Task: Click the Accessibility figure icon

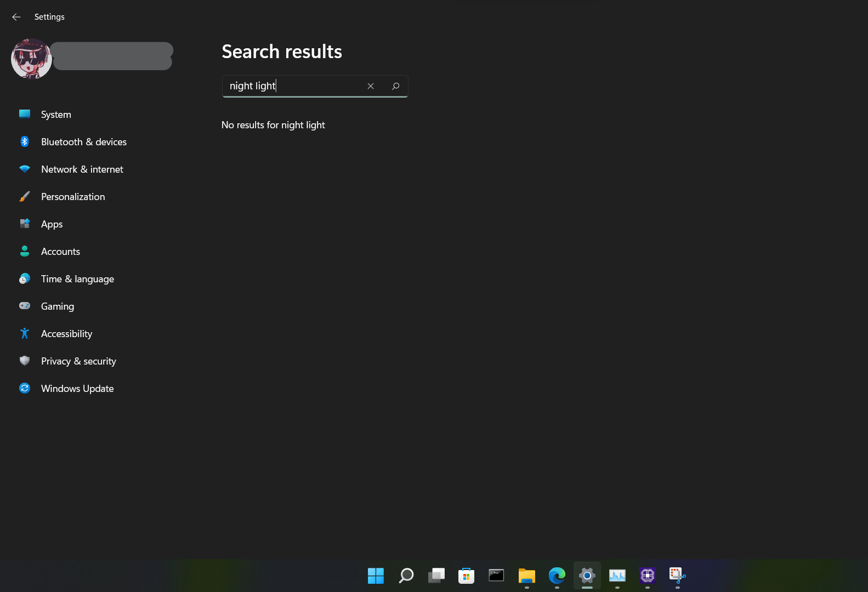Action: tap(25, 333)
